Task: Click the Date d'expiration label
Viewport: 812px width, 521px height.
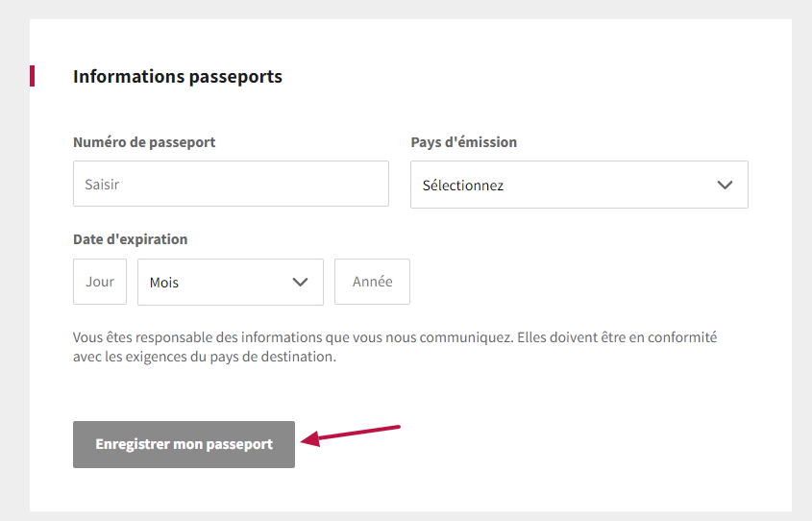Action: [131, 239]
